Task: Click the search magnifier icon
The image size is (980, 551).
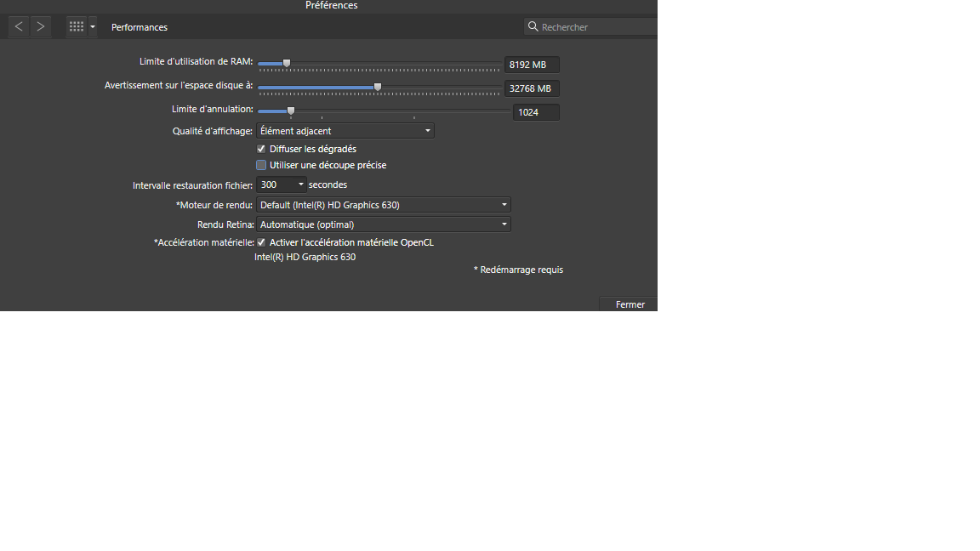Action: coord(533,26)
